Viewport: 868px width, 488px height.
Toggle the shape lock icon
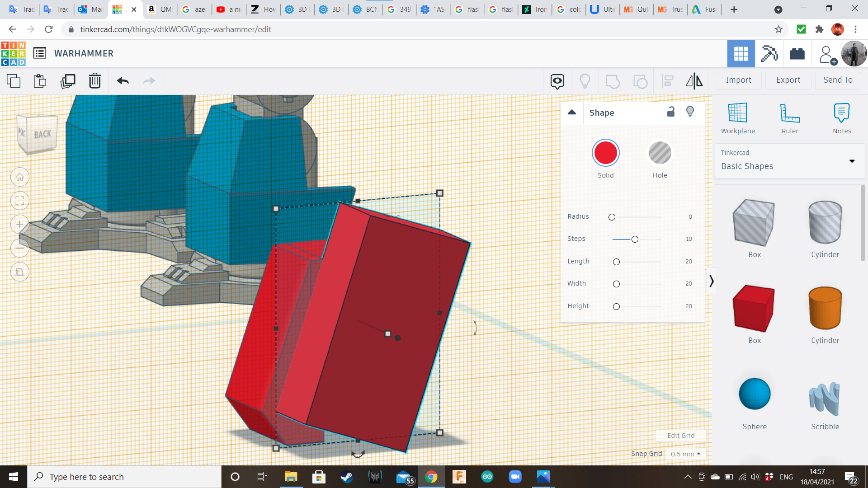pos(671,112)
